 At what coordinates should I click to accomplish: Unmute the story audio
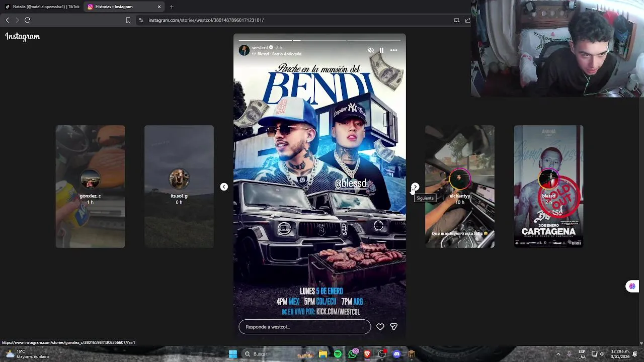[371, 50]
